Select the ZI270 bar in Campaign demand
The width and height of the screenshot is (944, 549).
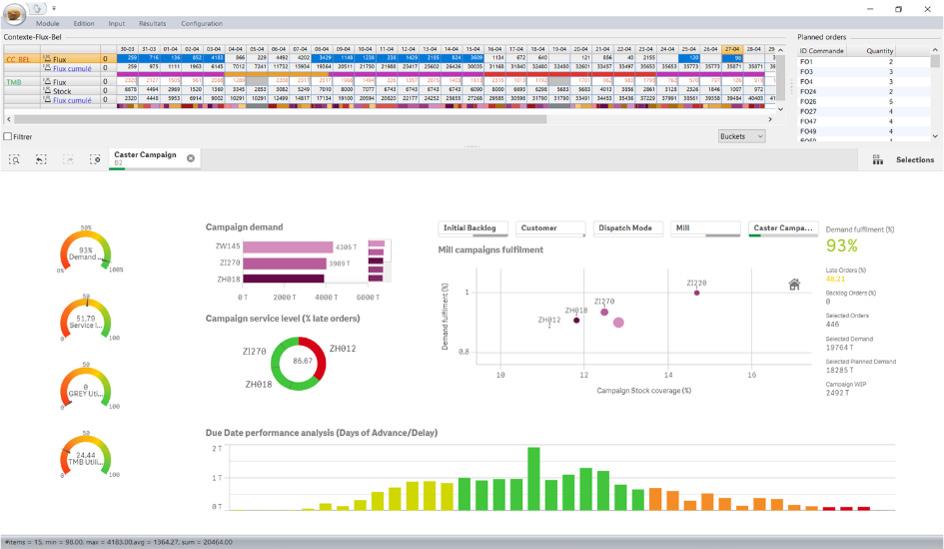pyautogui.click(x=285, y=263)
